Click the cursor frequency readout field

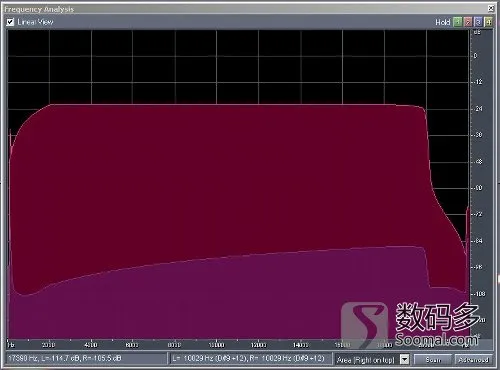click(86, 359)
